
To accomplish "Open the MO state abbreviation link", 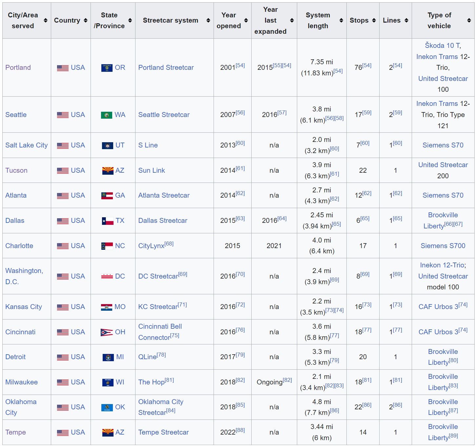I will [x=120, y=307].
